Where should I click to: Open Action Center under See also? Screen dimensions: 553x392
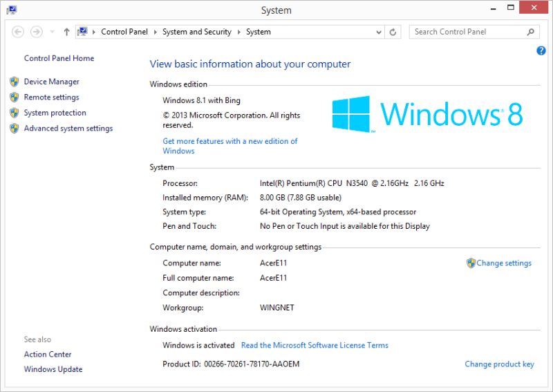coord(48,354)
